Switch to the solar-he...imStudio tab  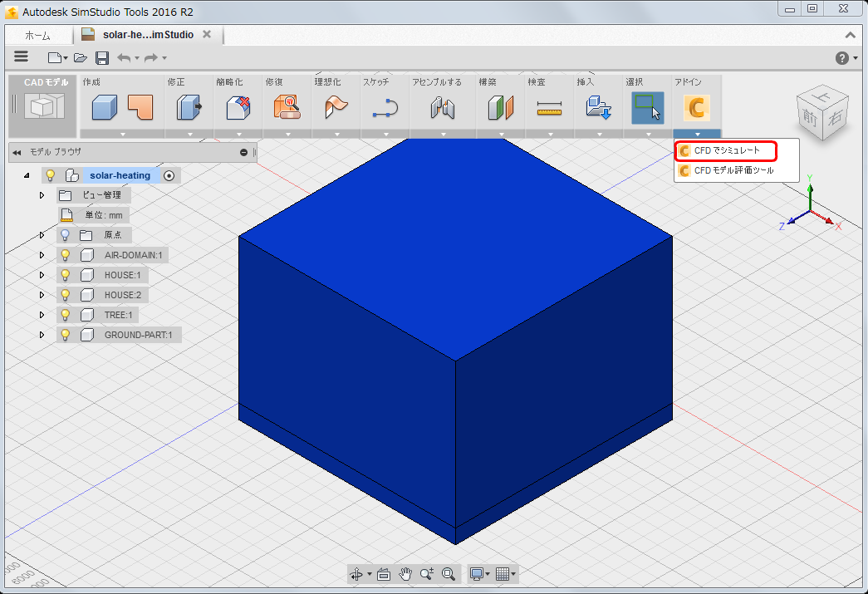[x=148, y=34]
